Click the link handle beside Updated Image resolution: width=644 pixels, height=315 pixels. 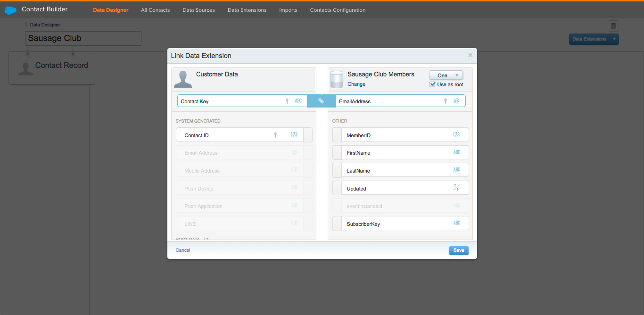(337, 188)
